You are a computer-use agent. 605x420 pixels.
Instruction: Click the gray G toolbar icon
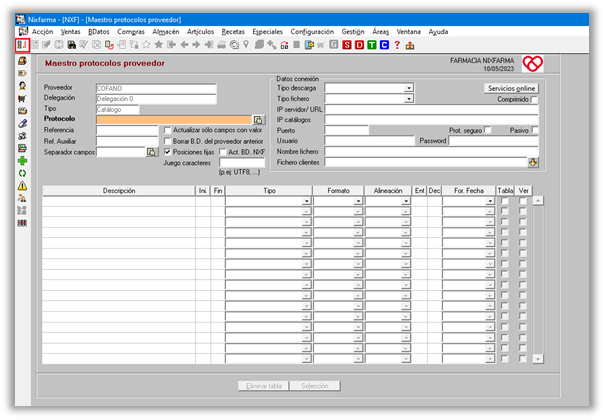tap(334, 45)
